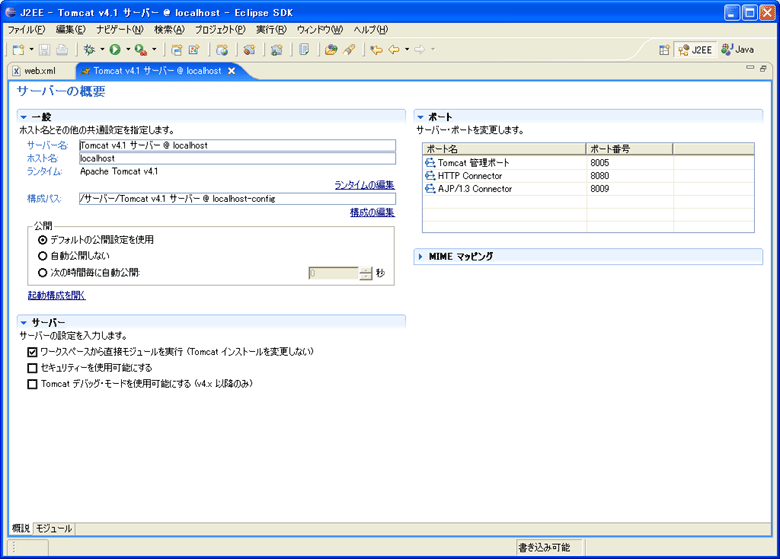The image size is (780, 559).
Task: Click into the サーバー名 input field
Action: [x=237, y=145]
